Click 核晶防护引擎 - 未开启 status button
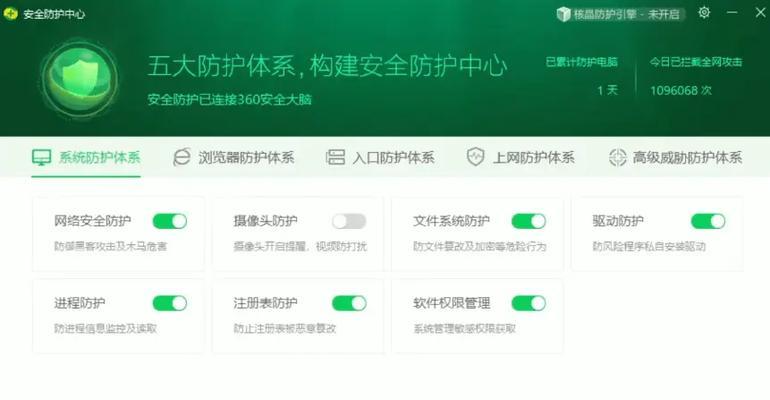Screen dimensions: 770x400 point(621,14)
